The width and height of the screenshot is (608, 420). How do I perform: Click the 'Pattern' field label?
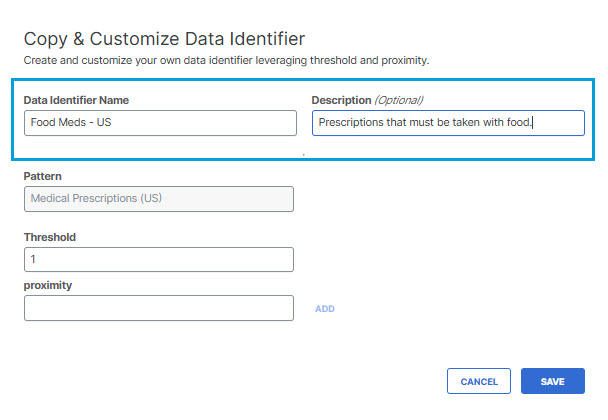pyautogui.click(x=43, y=176)
